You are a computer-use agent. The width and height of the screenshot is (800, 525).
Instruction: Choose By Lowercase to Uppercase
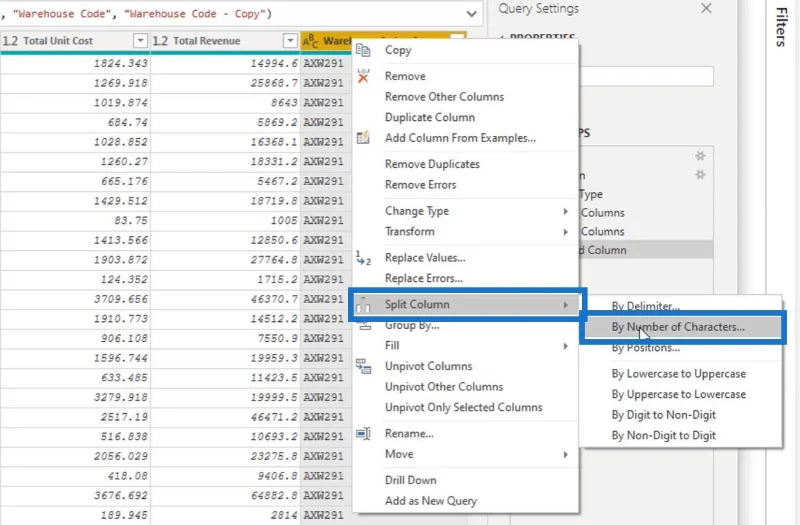coord(681,373)
